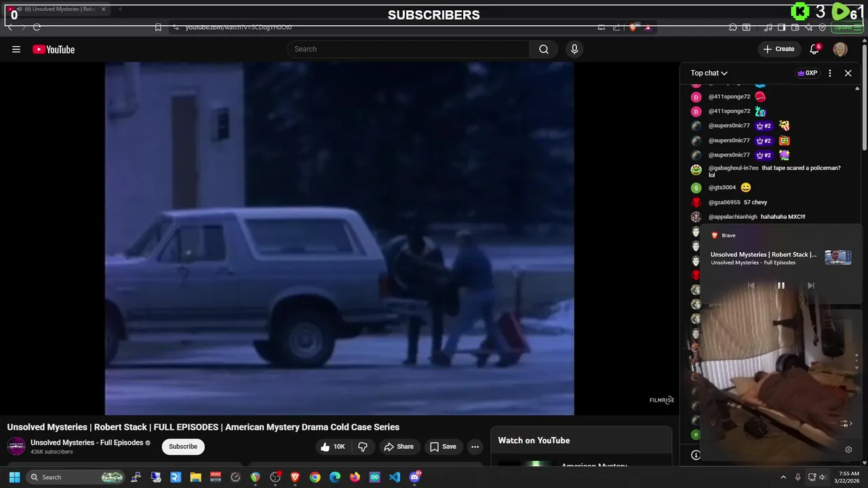Click the Windows taskbar Search box
The width and height of the screenshot is (868, 488).
point(76,477)
